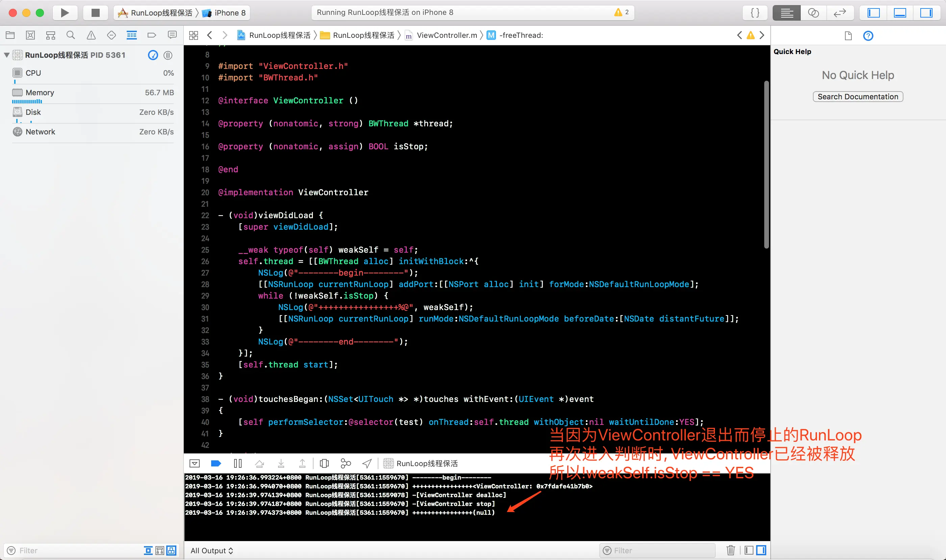Open the Debug Memory Graph icon

(x=345, y=463)
